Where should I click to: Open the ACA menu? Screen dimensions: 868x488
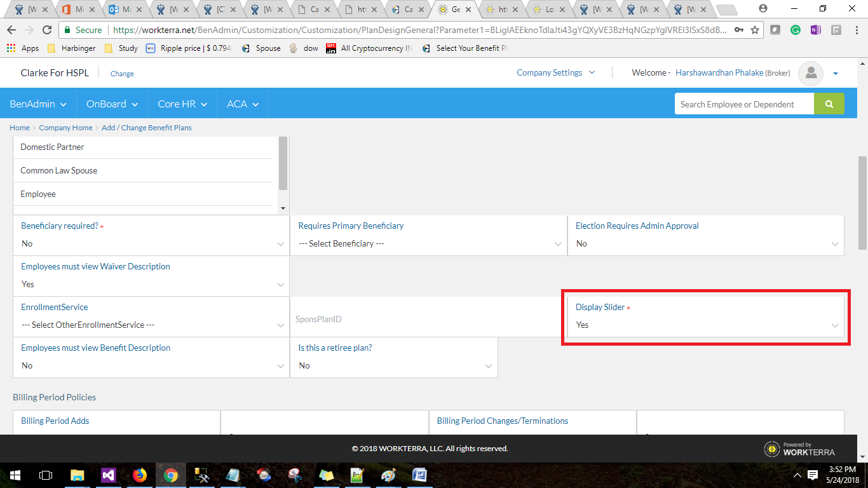(242, 104)
